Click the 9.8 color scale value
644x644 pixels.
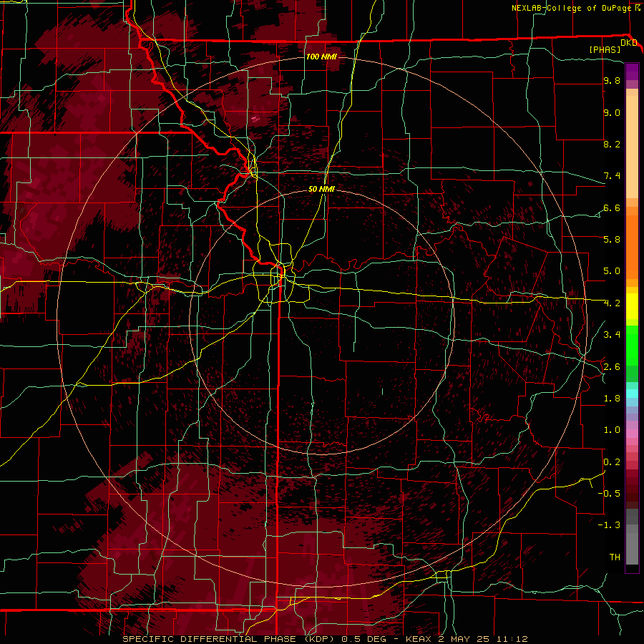[612, 80]
